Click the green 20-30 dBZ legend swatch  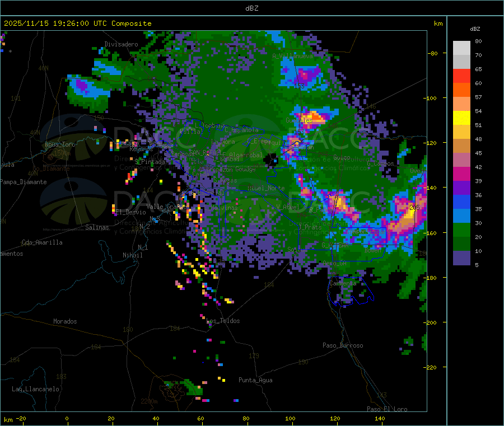tap(461, 230)
